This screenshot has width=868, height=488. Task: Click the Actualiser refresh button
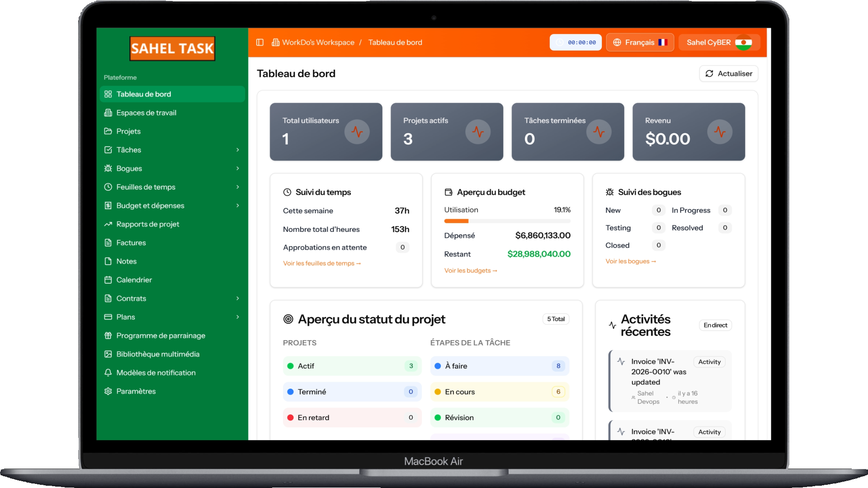click(729, 74)
